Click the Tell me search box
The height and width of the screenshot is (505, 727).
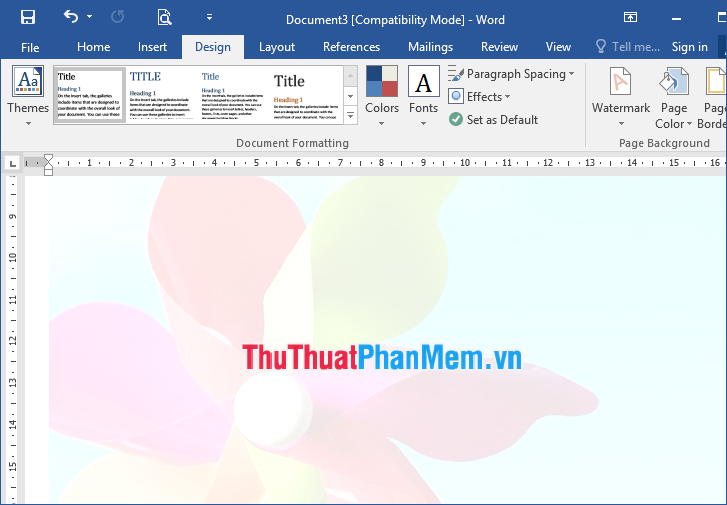pyautogui.click(x=628, y=47)
